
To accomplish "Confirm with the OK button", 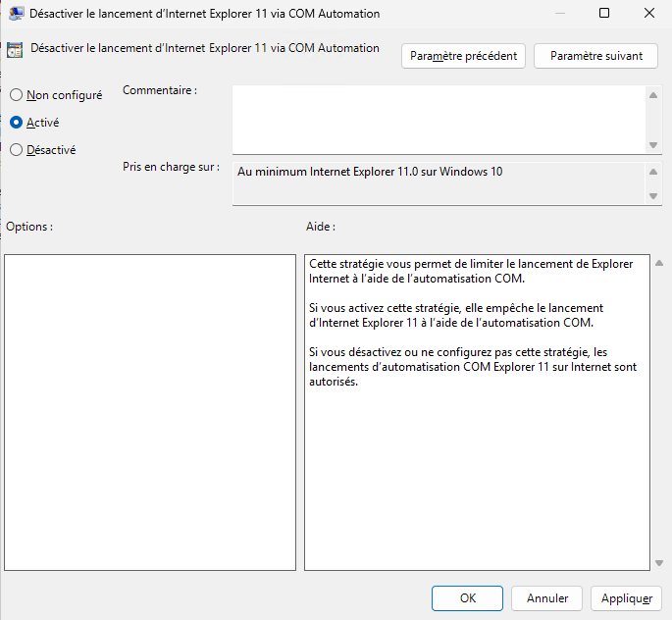I will pos(467,598).
